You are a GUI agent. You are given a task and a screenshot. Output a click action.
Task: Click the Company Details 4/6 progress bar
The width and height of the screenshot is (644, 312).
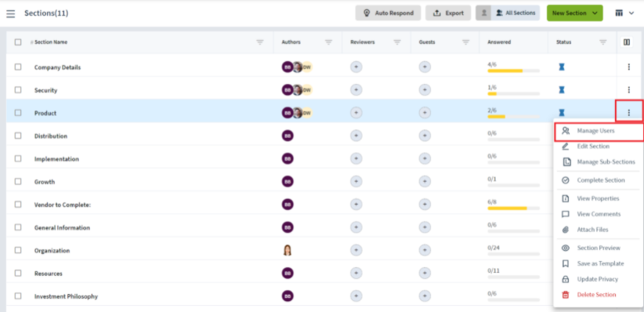click(513, 71)
